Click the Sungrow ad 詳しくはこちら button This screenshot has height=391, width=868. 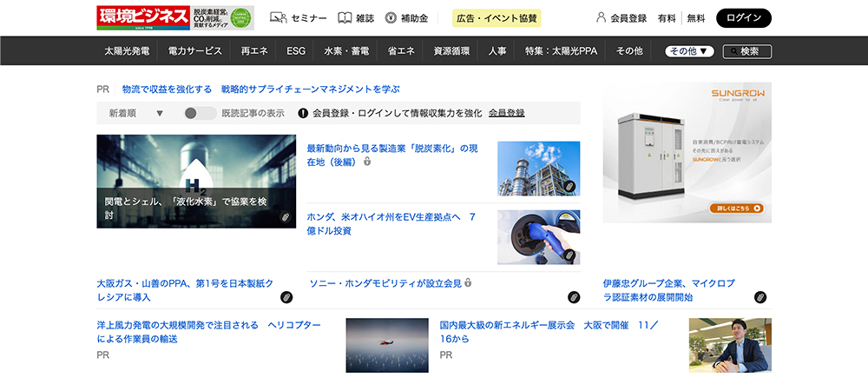[735, 209]
